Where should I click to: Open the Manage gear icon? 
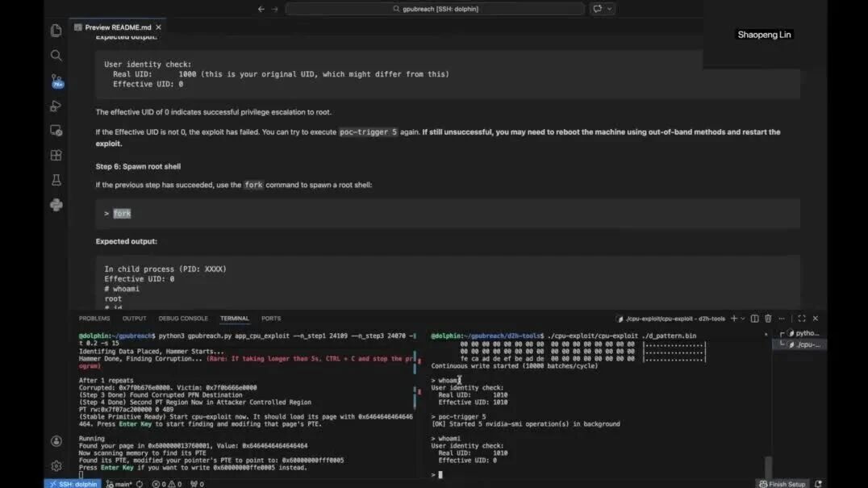pyautogui.click(x=56, y=466)
